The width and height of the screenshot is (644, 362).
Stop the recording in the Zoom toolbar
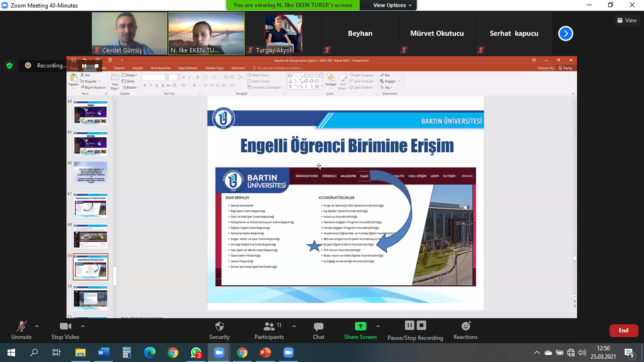tap(421, 325)
